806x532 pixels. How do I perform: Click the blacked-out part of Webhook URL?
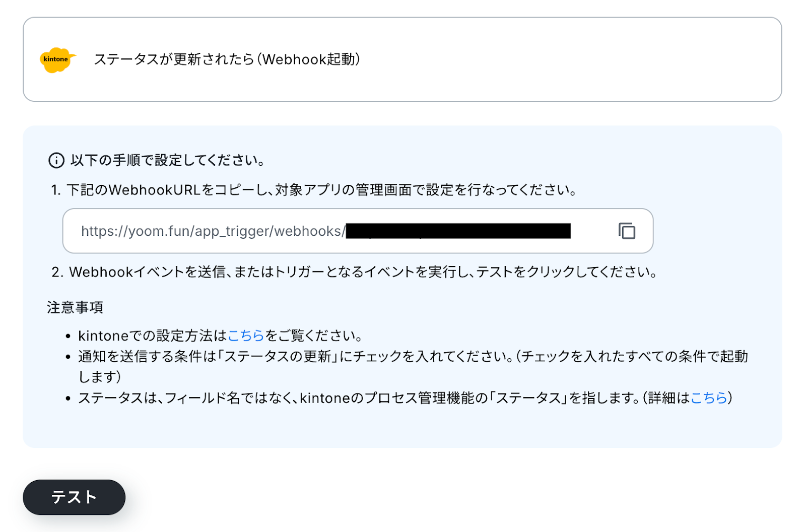click(458, 231)
